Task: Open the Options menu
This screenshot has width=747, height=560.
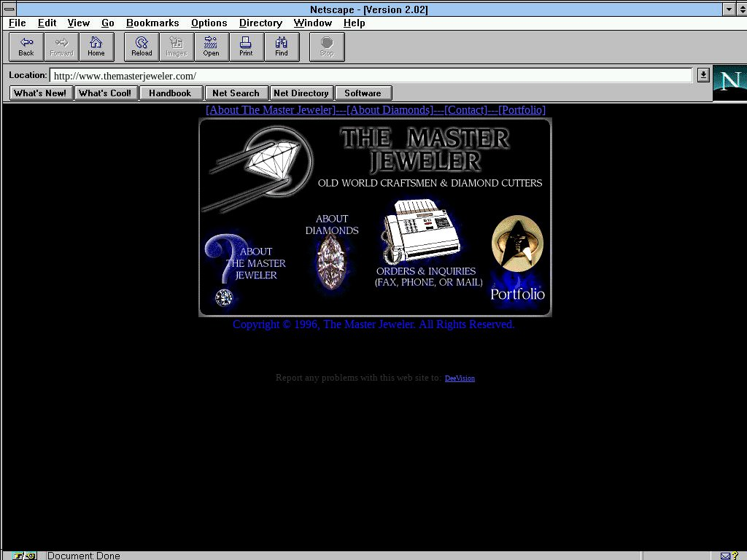Action: point(209,23)
